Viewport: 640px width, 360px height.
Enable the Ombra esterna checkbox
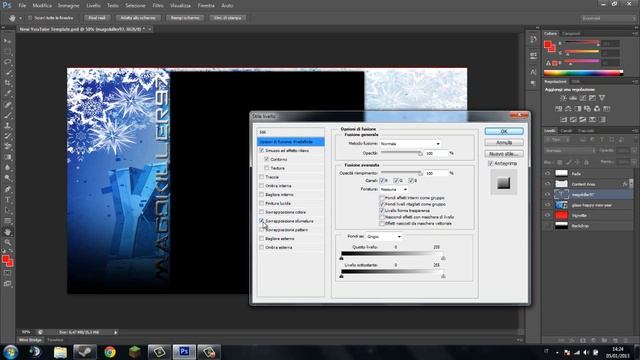pyautogui.click(x=262, y=247)
